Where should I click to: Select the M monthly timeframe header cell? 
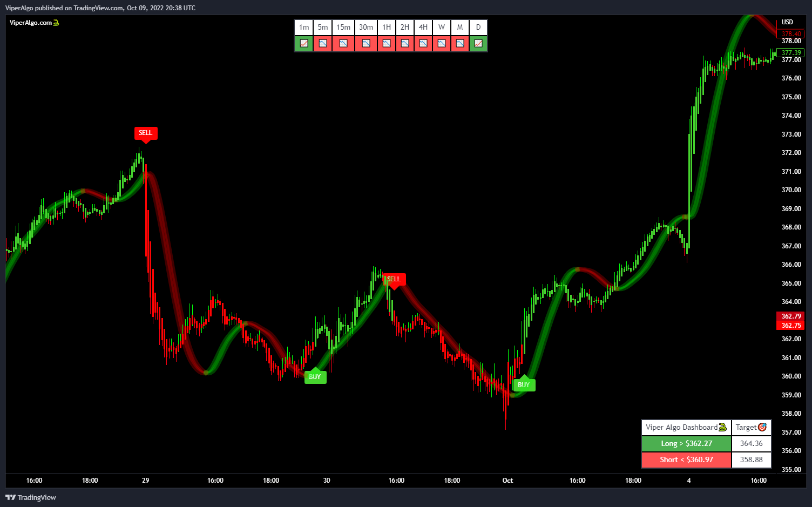(x=460, y=28)
